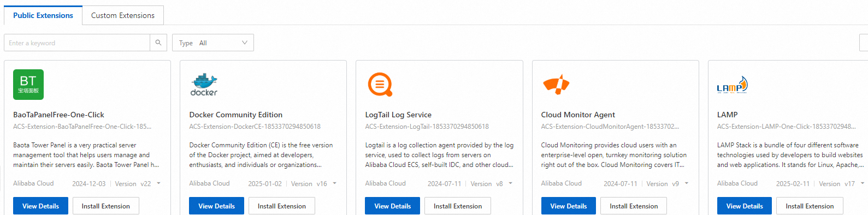Expand Docker version v16 dropdown arrow
The width and height of the screenshot is (868, 215).
click(x=335, y=183)
